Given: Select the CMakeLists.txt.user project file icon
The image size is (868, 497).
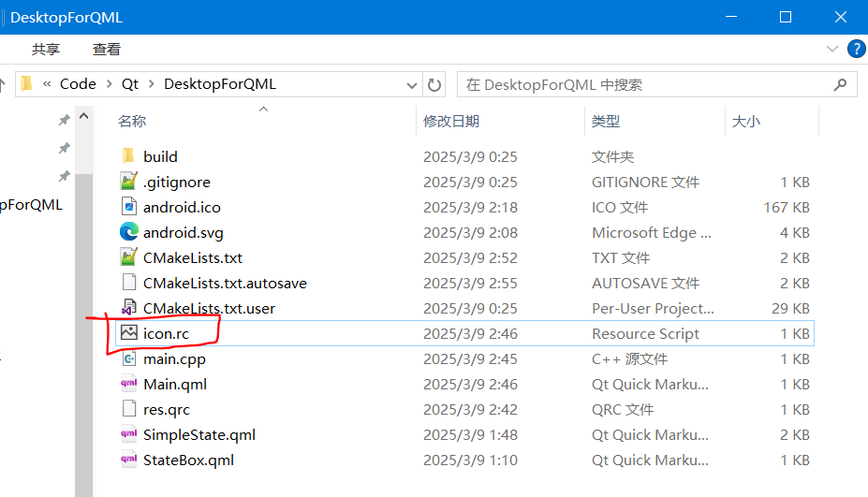Looking at the screenshot, I should click(x=129, y=308).
